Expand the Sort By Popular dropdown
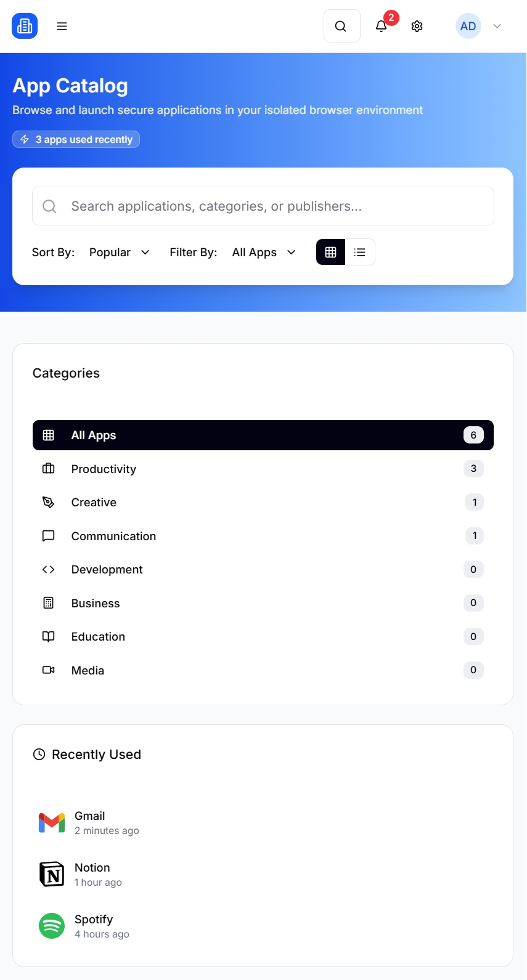This screenshot has height=980, width=527. (120, 253)
